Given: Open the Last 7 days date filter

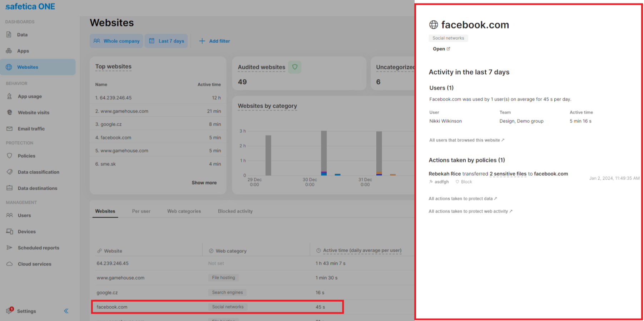Looking at the screenshot, I should pos(166,41).
